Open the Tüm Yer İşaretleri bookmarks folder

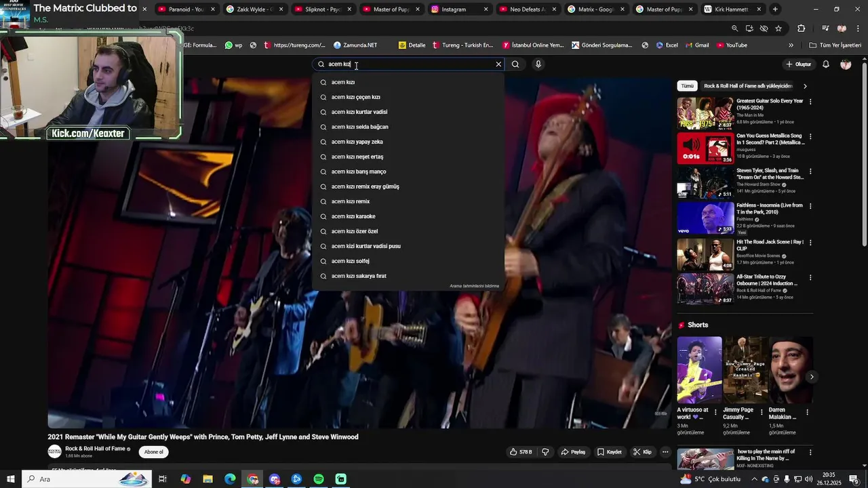click(835, 45)
